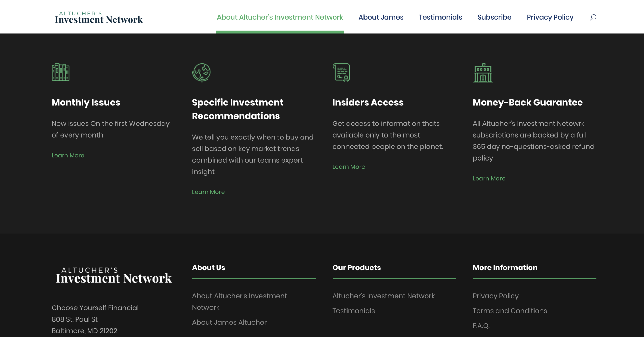The height and width of the screenshot is (337, 644).
Task: Open footer Terms and Conditions link
Action: tap(510, 311)
